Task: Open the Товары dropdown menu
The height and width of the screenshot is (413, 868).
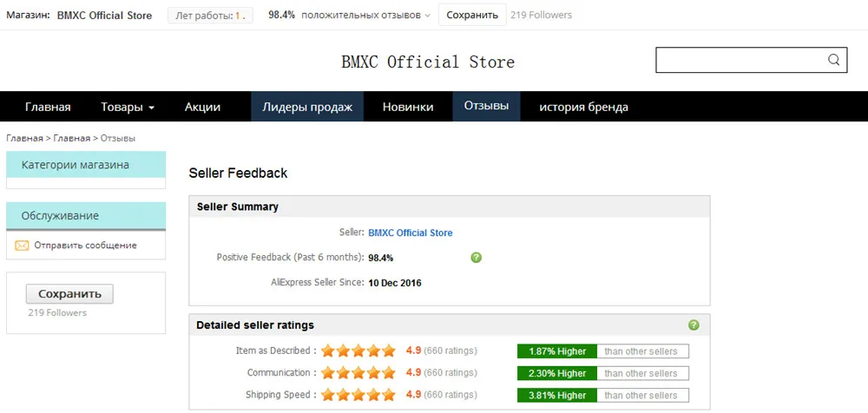Action: (x=128, y=107)
